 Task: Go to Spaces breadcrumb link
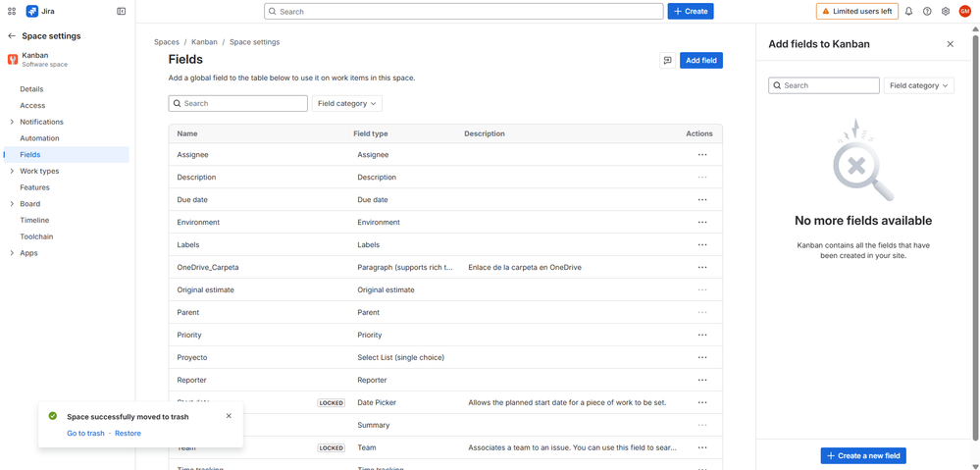166,42
